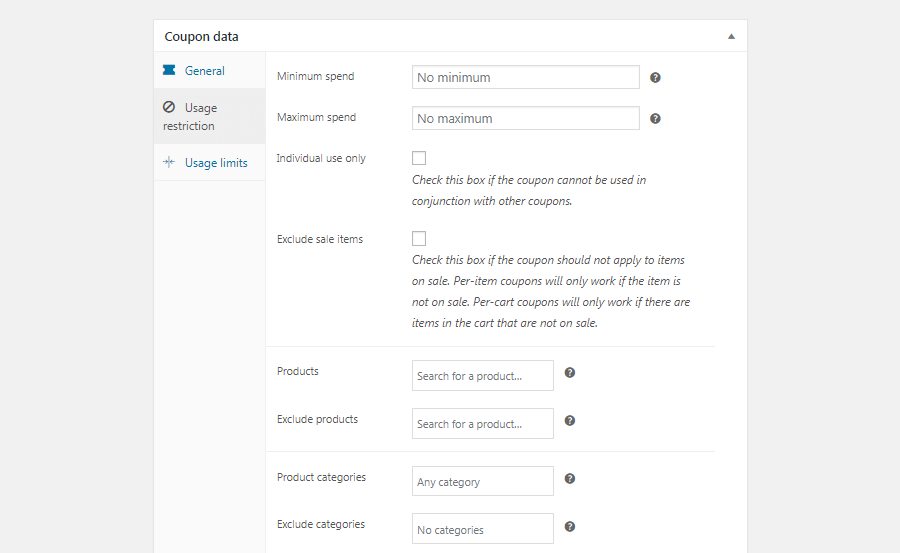This screenshot has height=553, width=900.
Task: Click the help icon next to Exclude products
Action: pyautogui.click(x=570, y=420)
